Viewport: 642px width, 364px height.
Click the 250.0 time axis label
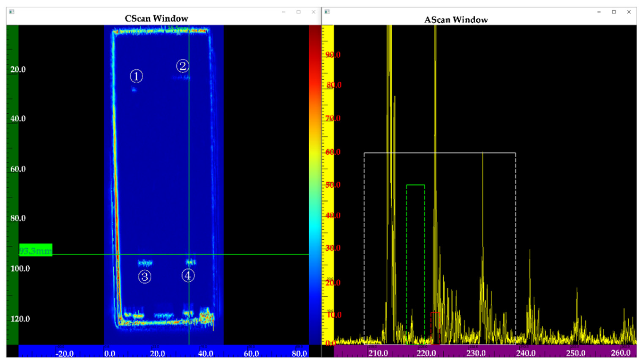pos(576,353)
